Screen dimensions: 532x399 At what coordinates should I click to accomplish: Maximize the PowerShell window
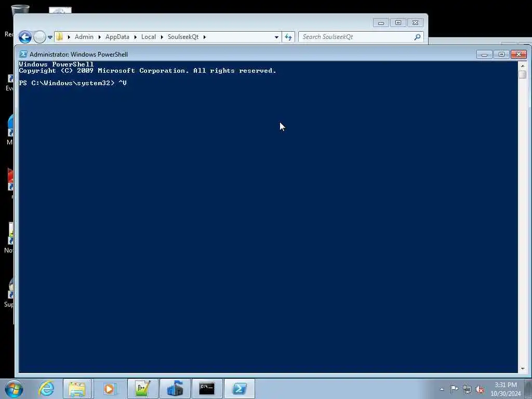click(501, 54)
